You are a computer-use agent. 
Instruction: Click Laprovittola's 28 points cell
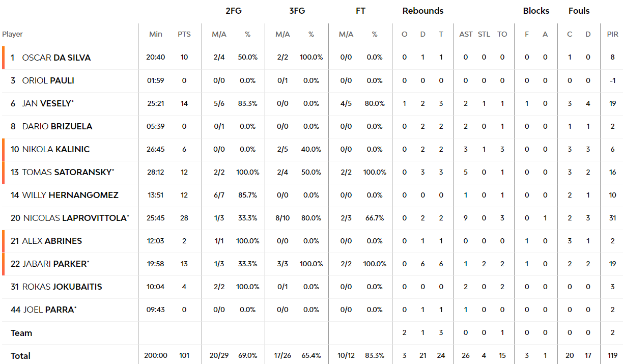[x=184, y=218]
